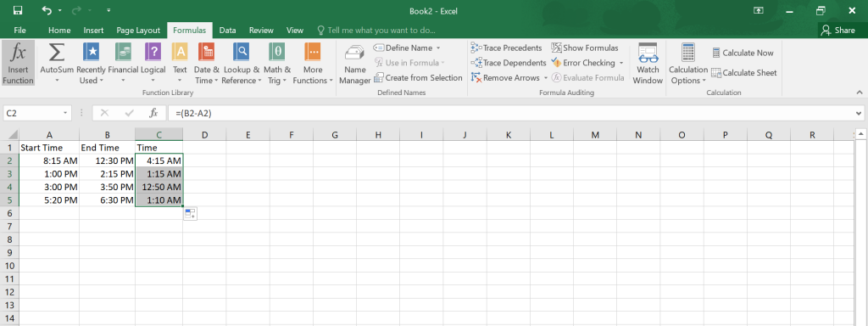
Task: Switch to the Data tab
Action: coord(227,31)
